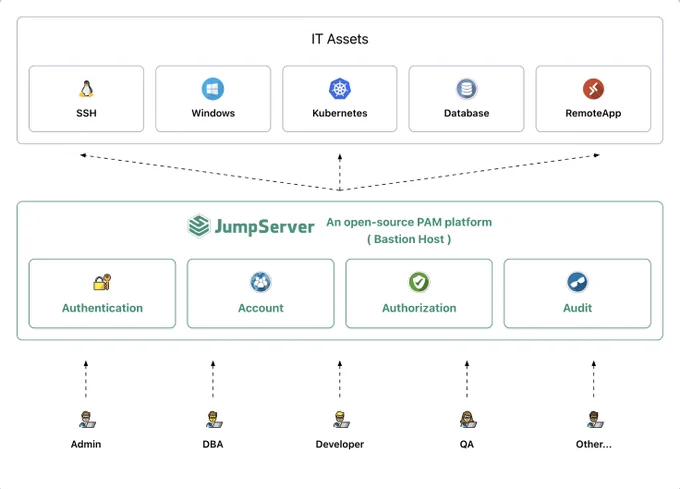Click the Linux penguin SSH icon
The image size is (680, 489).
[86, 89]
